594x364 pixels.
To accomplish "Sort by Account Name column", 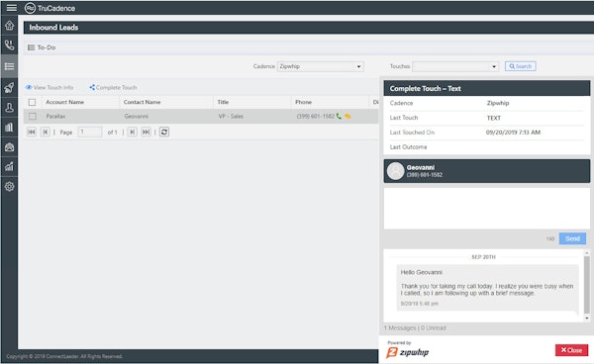I will (64, 102).
